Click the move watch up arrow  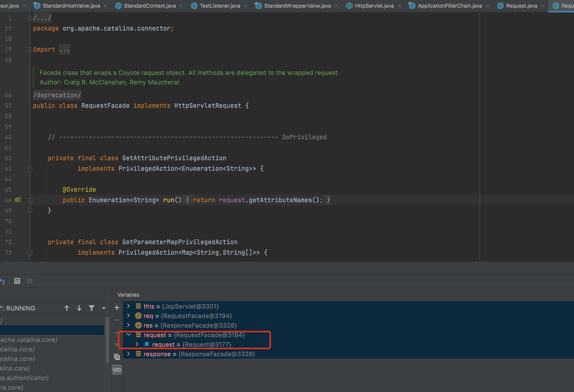[117, 332]
